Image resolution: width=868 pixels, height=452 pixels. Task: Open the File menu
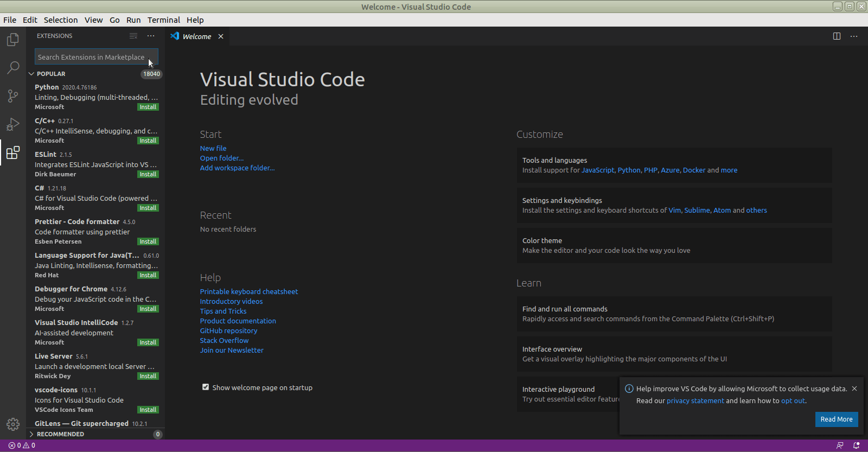10,20
